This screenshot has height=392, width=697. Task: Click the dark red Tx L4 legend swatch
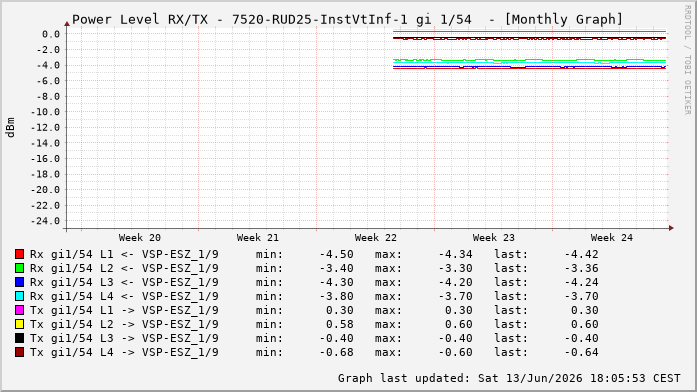[19, 352]
